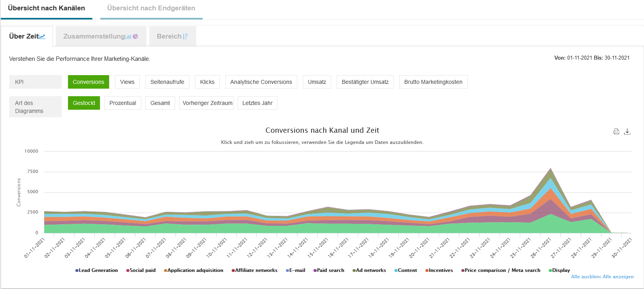
Task: Open the Zusammenstellung tab with chart icons
Action: (101, 36)
